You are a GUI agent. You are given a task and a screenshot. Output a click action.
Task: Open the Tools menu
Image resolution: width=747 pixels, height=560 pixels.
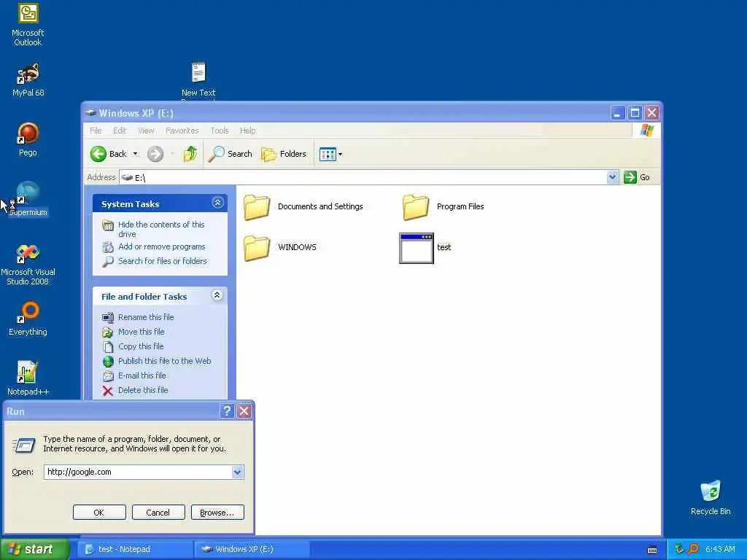point(219,131)
